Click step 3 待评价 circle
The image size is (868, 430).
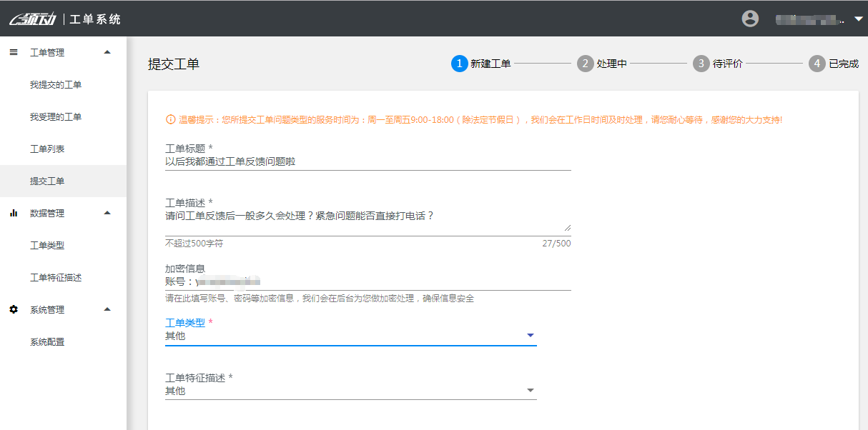[x=701, y=64]
